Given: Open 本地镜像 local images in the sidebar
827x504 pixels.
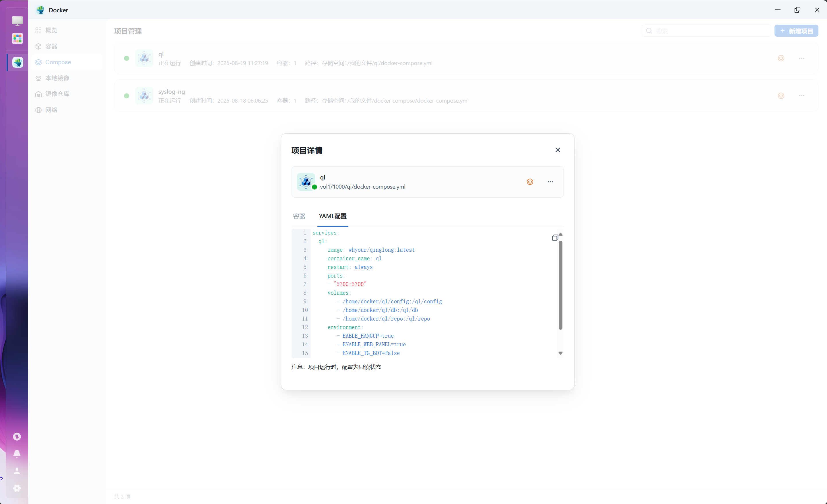Looking at the screenshot, I should (x=57, y=78).
